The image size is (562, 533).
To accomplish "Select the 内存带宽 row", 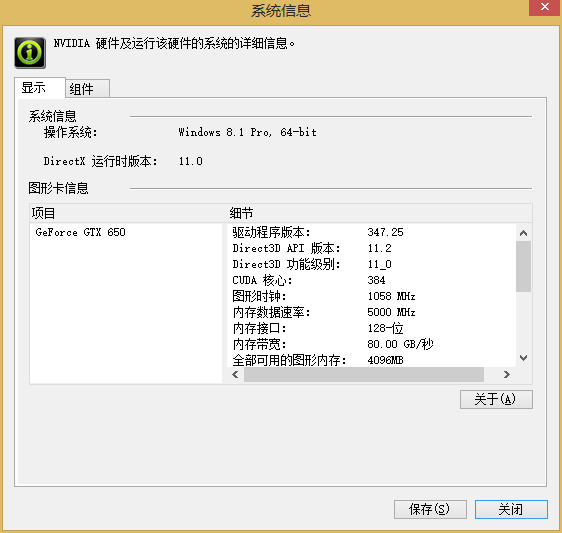I will [371, 344].
